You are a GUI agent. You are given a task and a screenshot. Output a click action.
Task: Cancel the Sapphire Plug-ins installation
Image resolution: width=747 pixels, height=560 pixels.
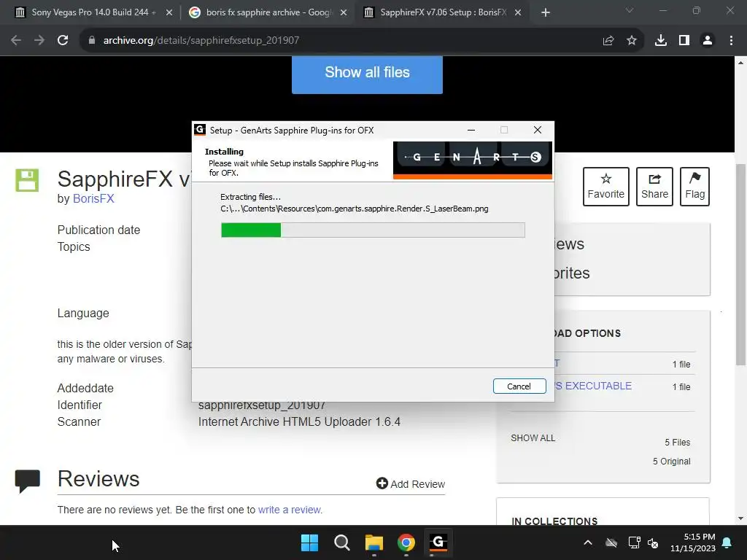click(519, 386)
